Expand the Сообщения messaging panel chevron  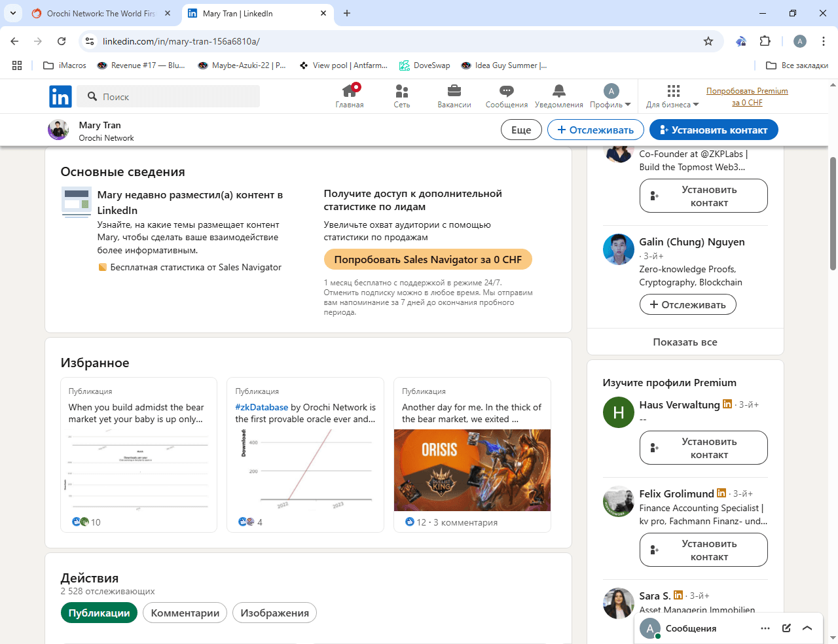[807, 628]
